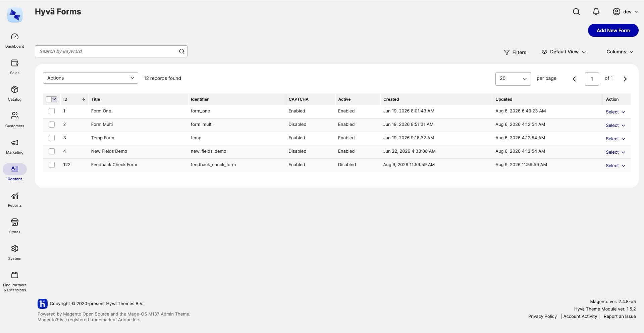Click the Disabled Active status for Feedback form

point(347,165)
